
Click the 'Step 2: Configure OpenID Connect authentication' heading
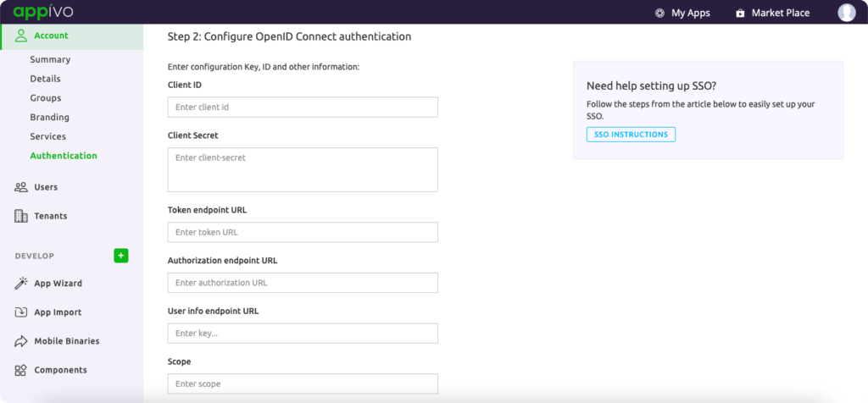tap(290, 37)
